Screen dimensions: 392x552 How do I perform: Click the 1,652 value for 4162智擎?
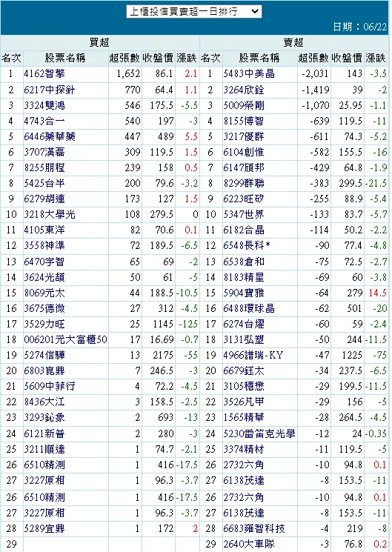[128, 74]
